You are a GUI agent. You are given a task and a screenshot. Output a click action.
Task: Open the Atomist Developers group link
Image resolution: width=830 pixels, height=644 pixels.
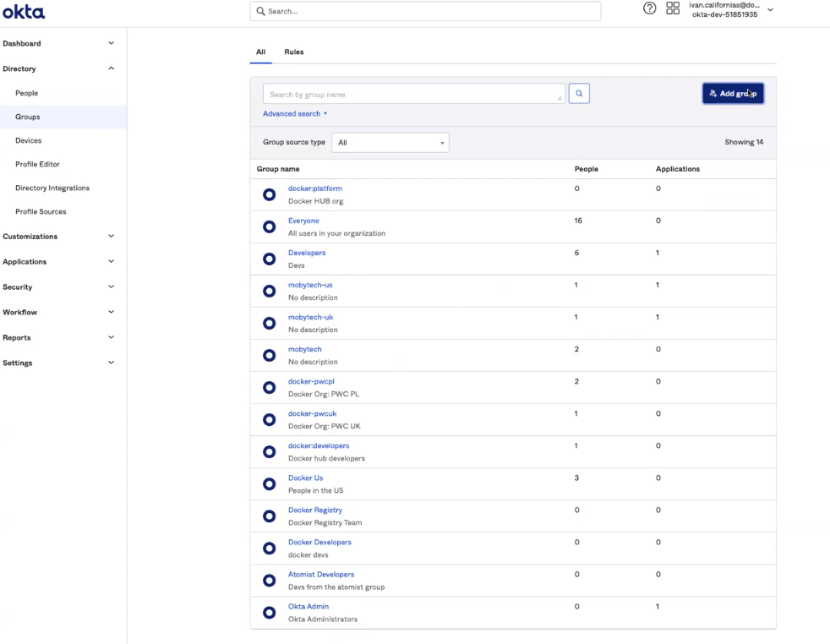[x=321, y=575]
